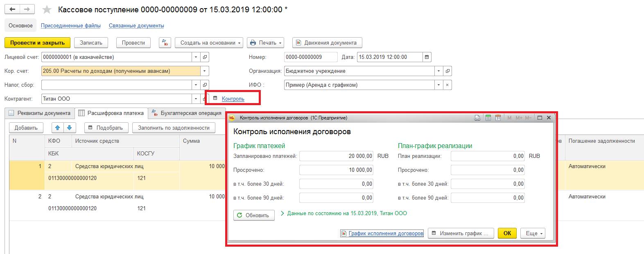This screenshot has width=644, height=254.
Task: Click into Номер field 0000-00000009
Action: click(311, 57)
